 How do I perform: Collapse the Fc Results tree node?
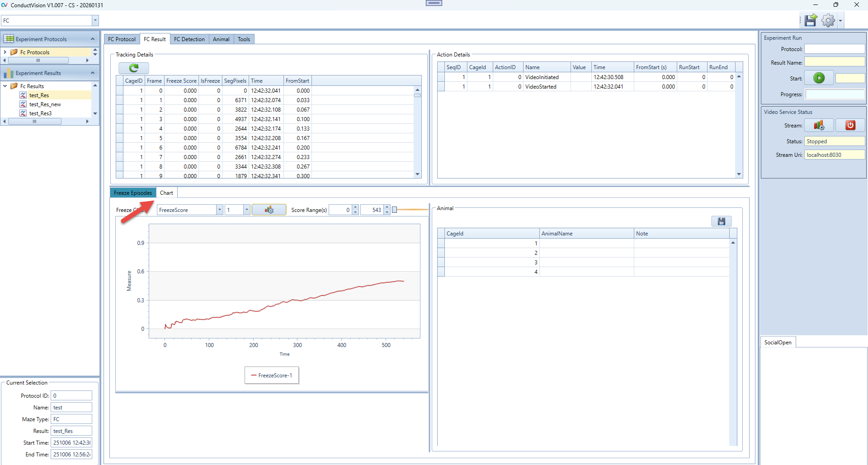[5, 86]
